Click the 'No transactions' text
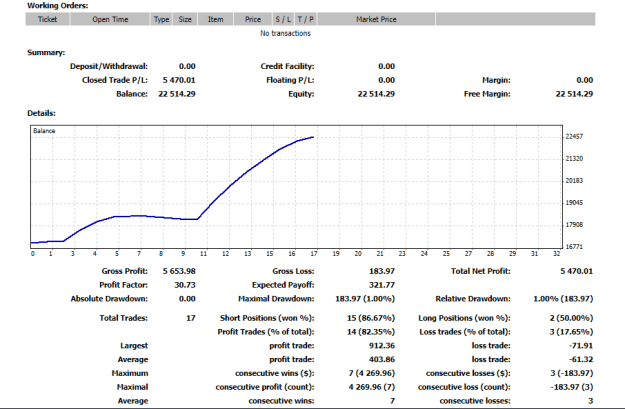Screen dimensions: 625x409 tap(285, 33)
